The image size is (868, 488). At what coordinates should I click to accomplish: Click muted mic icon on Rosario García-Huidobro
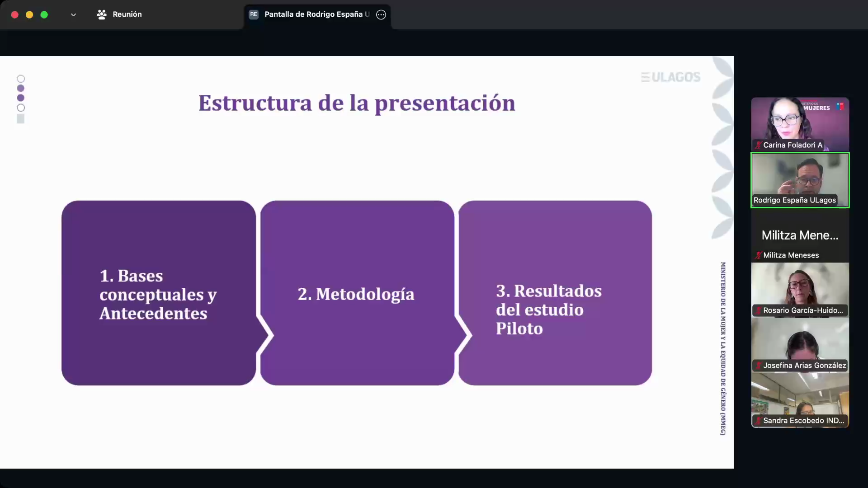pos(758,310)
